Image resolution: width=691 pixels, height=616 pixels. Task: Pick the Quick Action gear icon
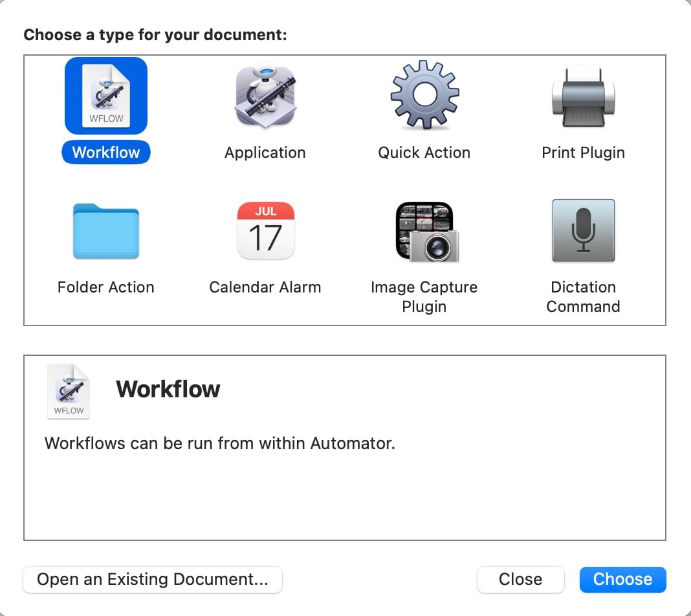click(424, 95)
